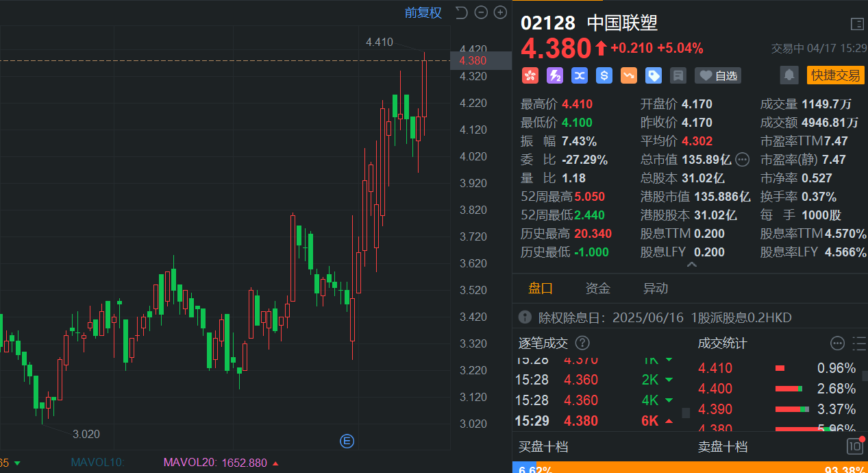Click the 成交量 1149.7万 value
This screenshot has height=473, width=868.
(826, 104)
